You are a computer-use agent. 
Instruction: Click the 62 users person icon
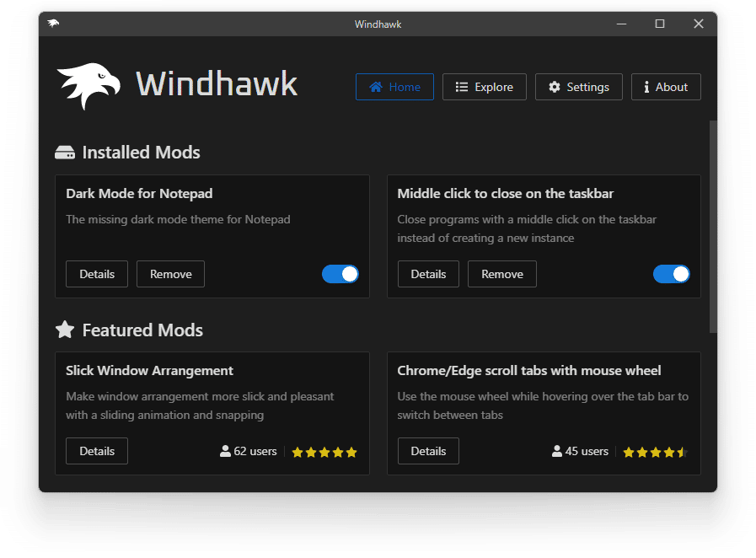coord(225,452)
